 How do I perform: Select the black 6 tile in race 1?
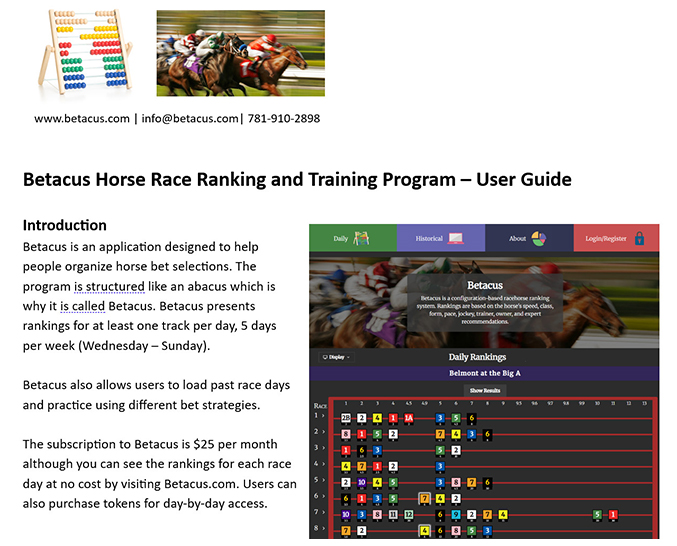(x=471, y=418)
